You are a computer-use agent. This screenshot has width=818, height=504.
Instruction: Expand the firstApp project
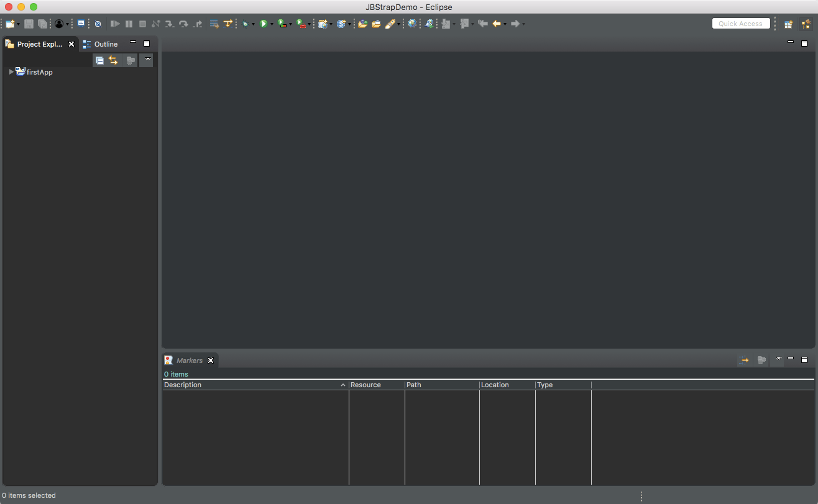tap(11, 71)
